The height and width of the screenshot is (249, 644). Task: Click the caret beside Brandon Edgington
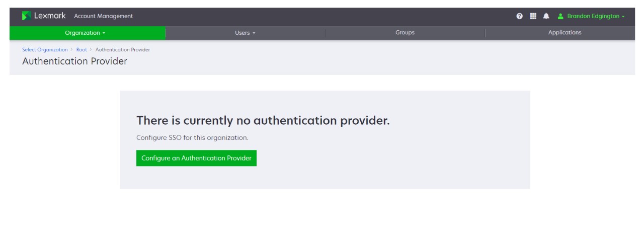[623, 17]
